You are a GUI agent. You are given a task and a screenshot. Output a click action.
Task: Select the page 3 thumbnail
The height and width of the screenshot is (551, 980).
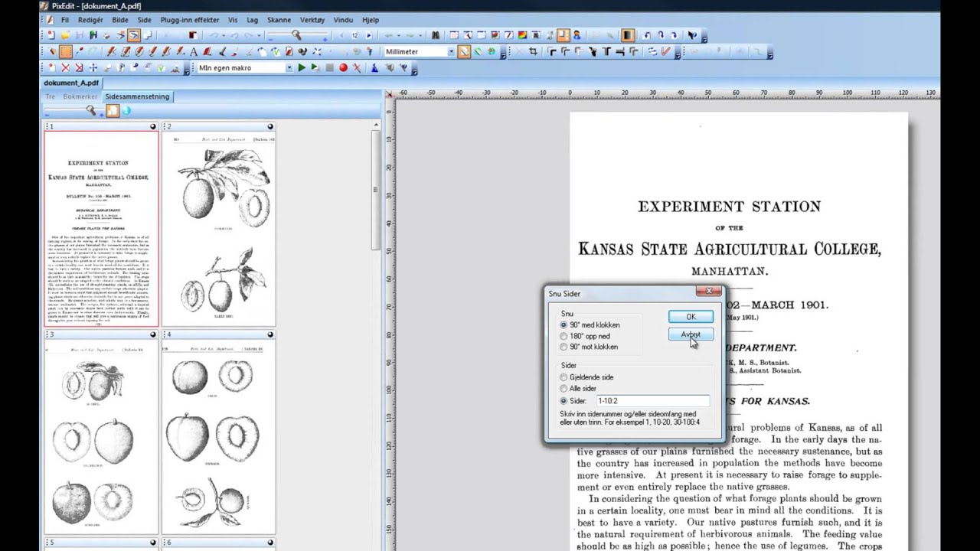[x=101, y=437]
